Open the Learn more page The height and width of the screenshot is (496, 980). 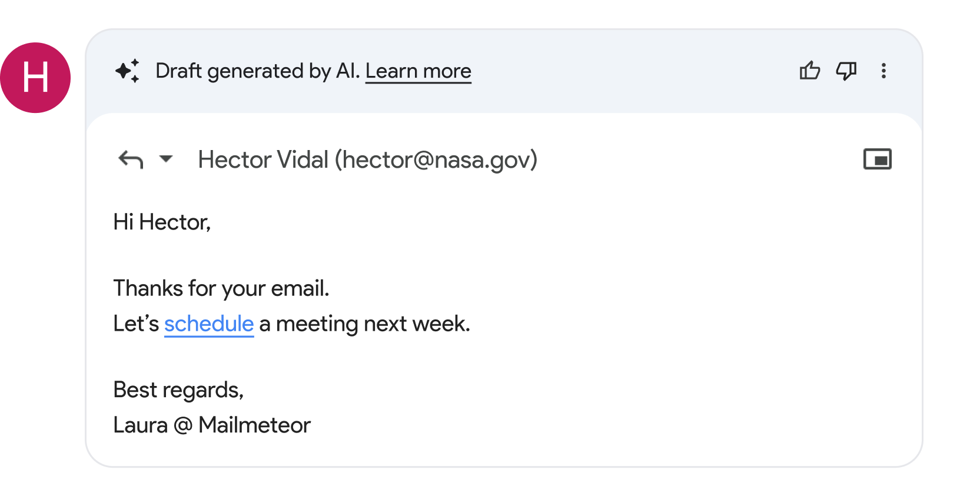418,71
